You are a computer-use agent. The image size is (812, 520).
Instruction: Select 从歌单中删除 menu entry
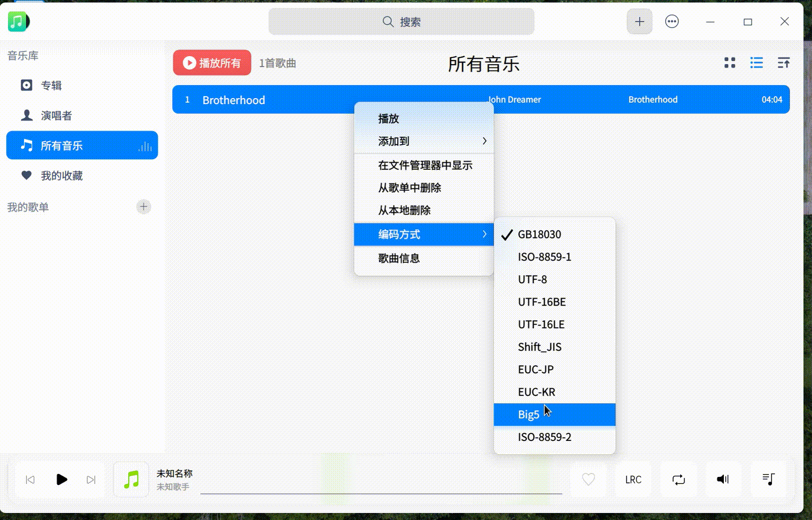(424, 188)
